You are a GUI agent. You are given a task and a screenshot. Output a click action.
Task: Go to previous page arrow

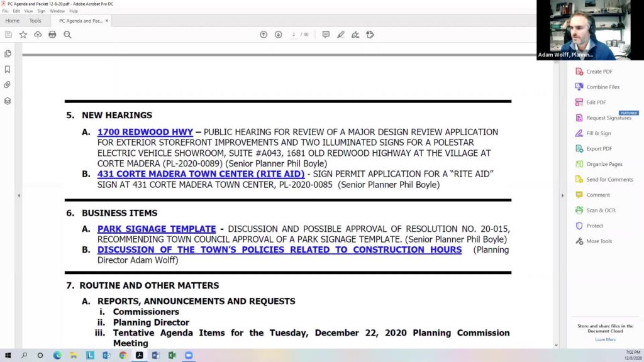(x=264, y=35)
